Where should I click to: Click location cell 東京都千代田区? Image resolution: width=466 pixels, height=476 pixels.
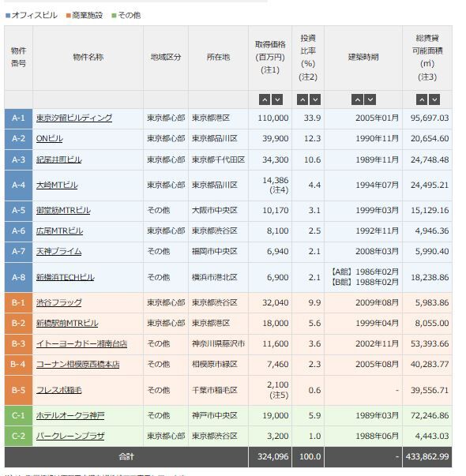(x=219, y=159)
